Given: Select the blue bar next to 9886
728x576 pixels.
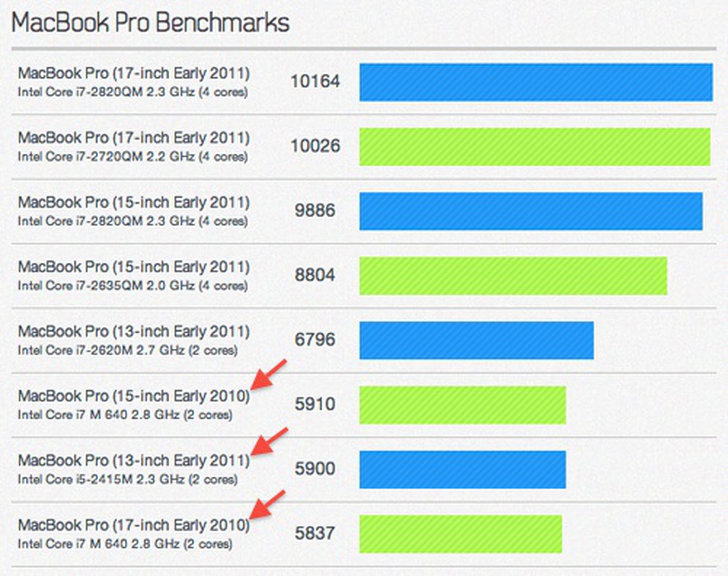Looking at the screenshot, I should 531,211.
